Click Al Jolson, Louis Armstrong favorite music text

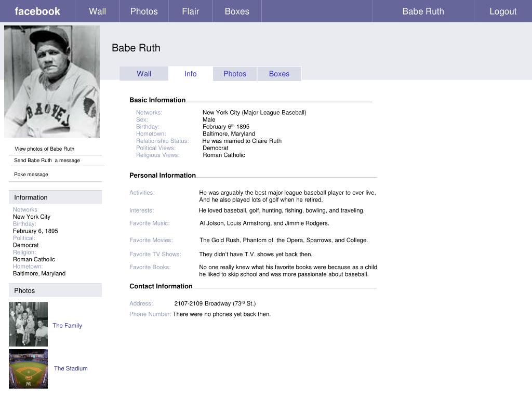tap(264, 223)
